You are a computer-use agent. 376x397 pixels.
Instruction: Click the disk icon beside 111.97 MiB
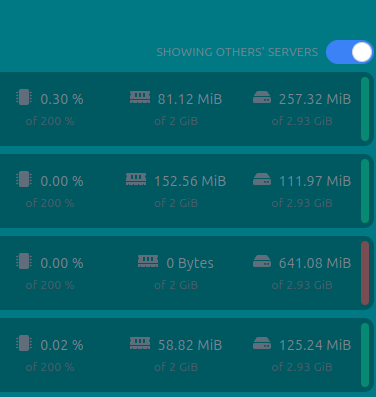click(262, 179)
